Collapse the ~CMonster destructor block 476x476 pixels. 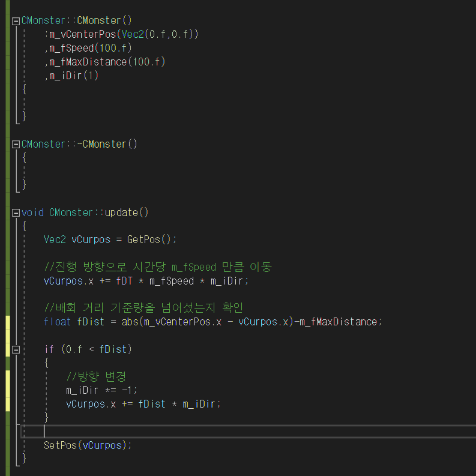pos(16,145)
